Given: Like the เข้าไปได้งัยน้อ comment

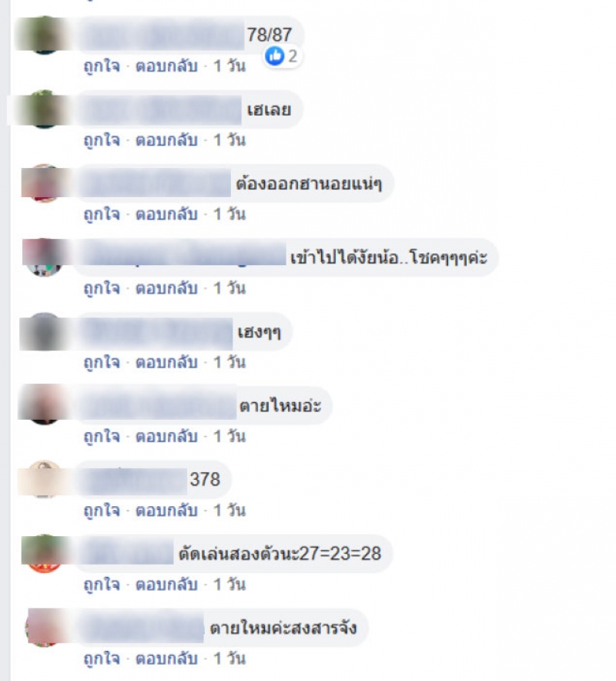Looking at the screenshot, I should click(x=102, y=288).
